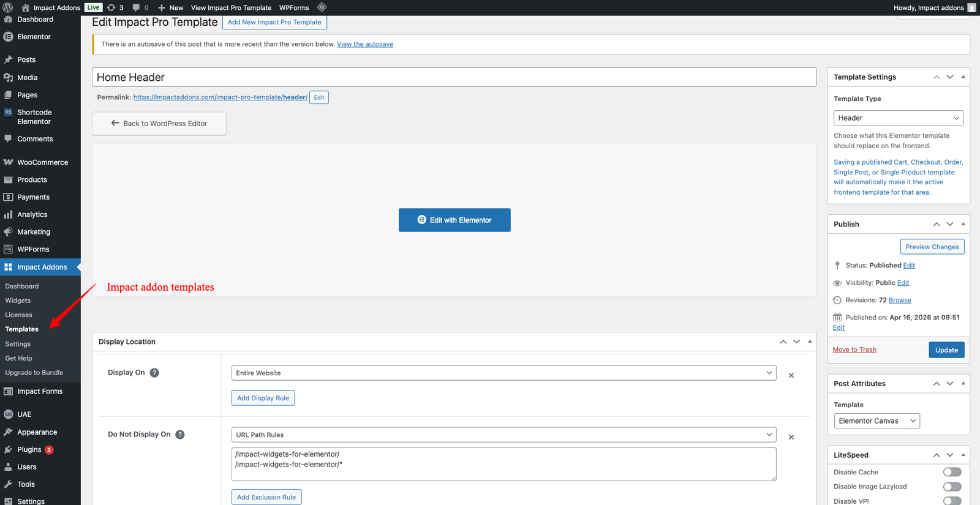
Task: Edit the Published status link
Action: coord(909,265)
